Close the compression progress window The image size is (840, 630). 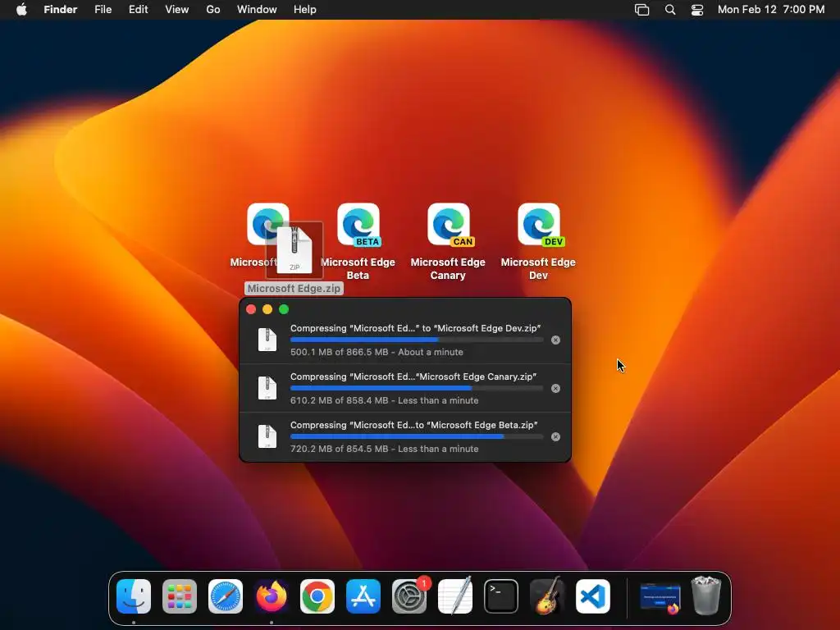click(x=251, y=309)
